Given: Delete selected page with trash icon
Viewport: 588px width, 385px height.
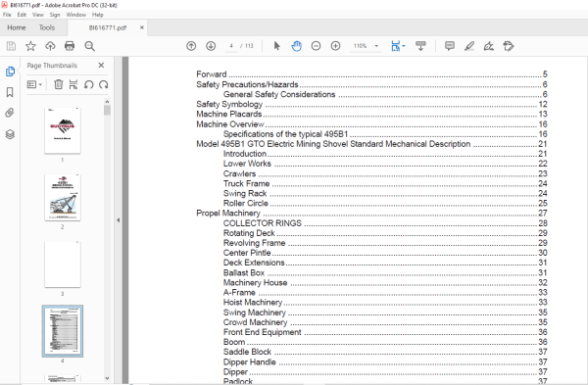Looking at the screenshot, I should pyautogui.click(x=59, y=84).
